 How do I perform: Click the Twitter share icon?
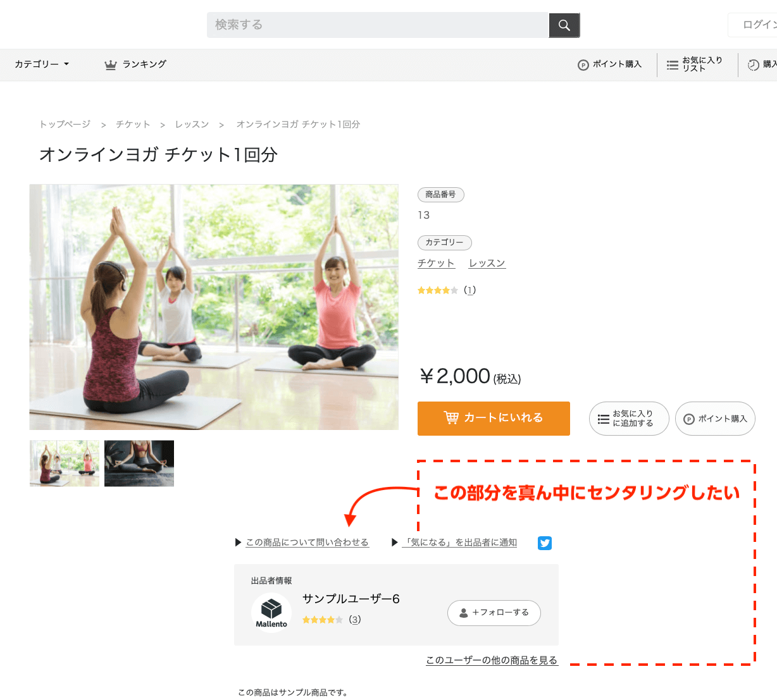pos(544,543)
